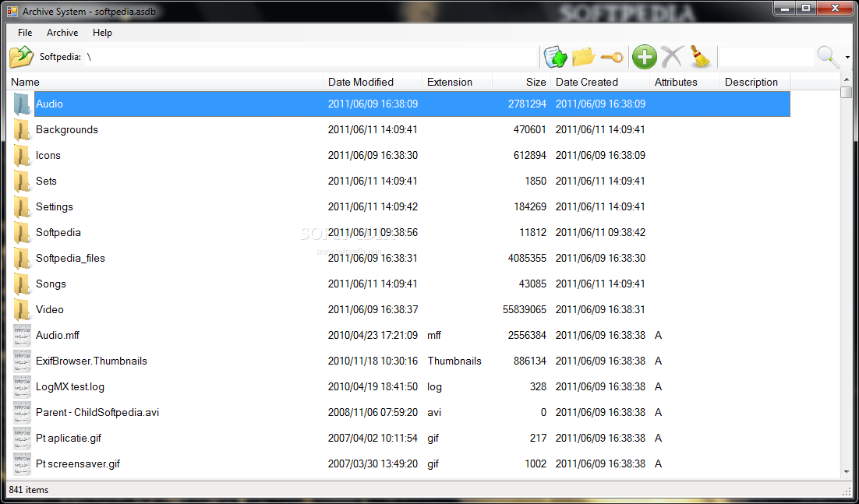
Task: Click the Archive System title bar icon
Action: tap(12, 10)
